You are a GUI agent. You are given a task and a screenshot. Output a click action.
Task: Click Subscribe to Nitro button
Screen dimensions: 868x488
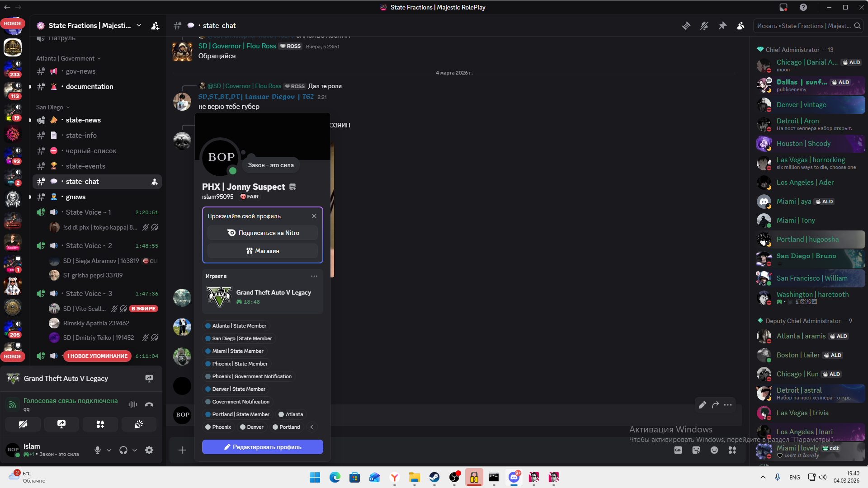click(262, 233)
